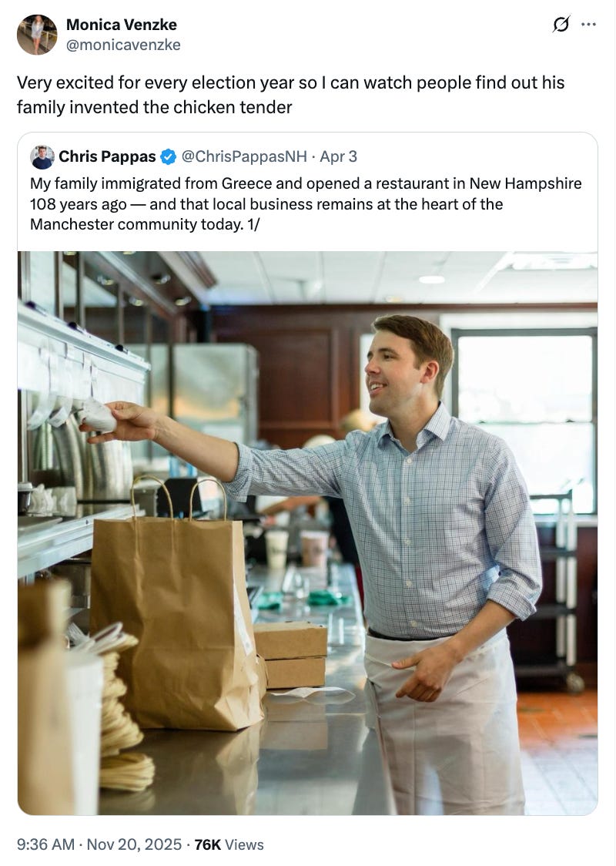Screen dimensions: 616x866
Task: Click the 76K Views count
Action: tap(229, 844)
